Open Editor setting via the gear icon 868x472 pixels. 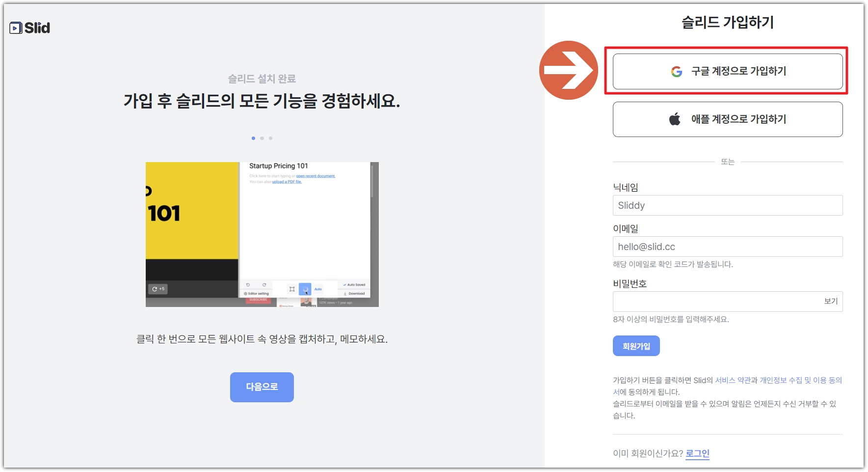[245, 294]
